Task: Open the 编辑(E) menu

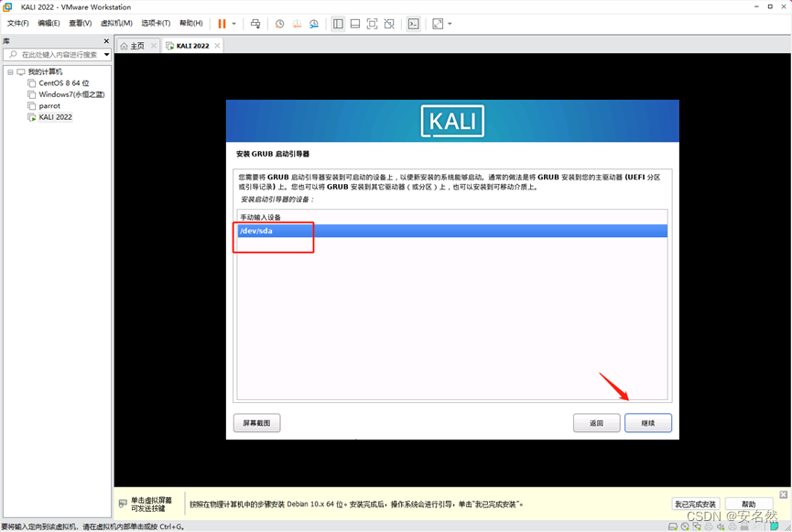Action: pos(49,23)
